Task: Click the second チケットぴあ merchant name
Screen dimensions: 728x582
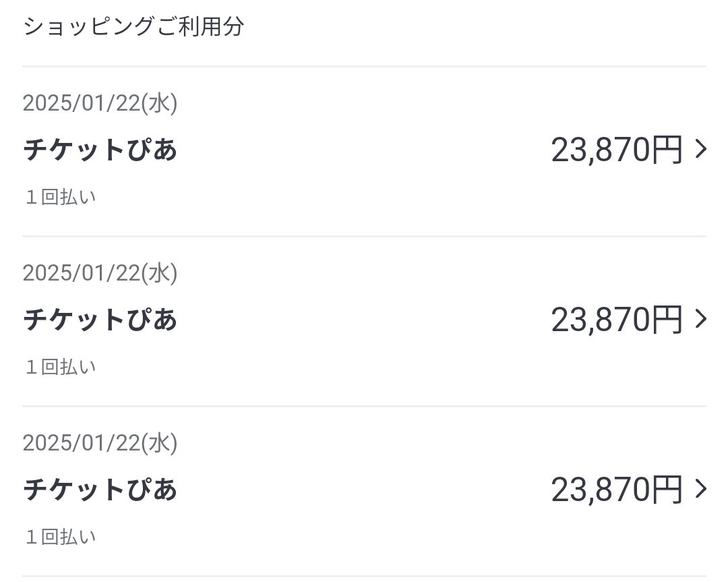Action: click(x=100, y=320)
